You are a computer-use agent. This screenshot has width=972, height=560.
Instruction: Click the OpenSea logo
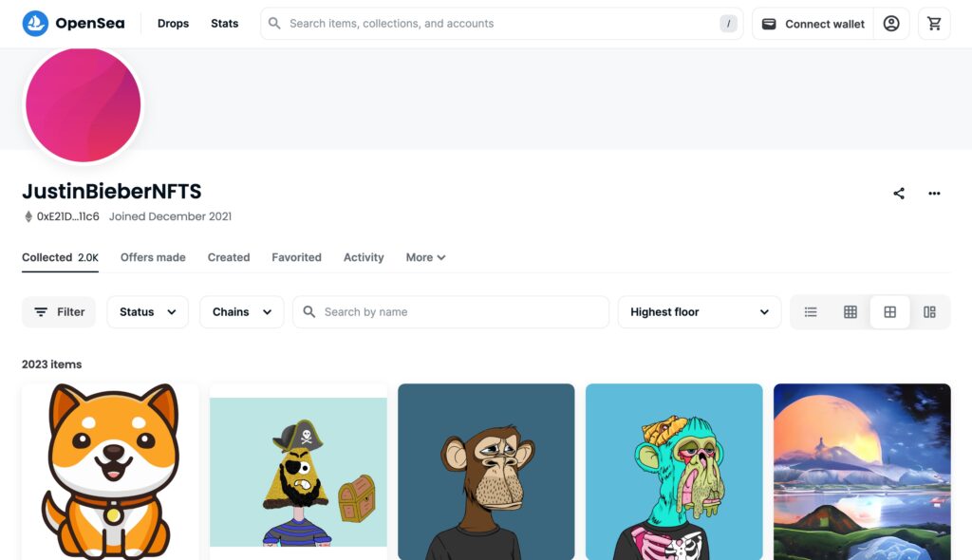(x=73, y=24)
